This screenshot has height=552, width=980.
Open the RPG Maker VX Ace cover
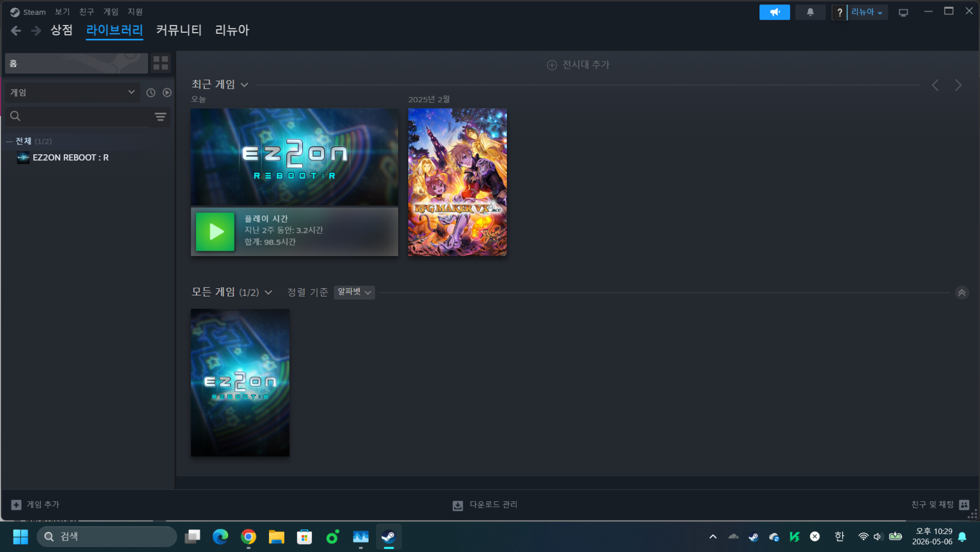[x=457, y=182]
